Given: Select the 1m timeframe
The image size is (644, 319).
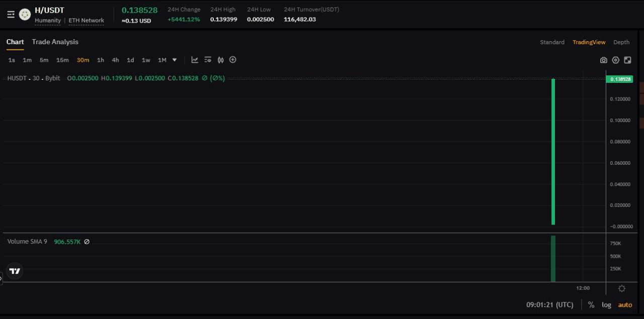Looking at the screenshot, I should (27, 60).
